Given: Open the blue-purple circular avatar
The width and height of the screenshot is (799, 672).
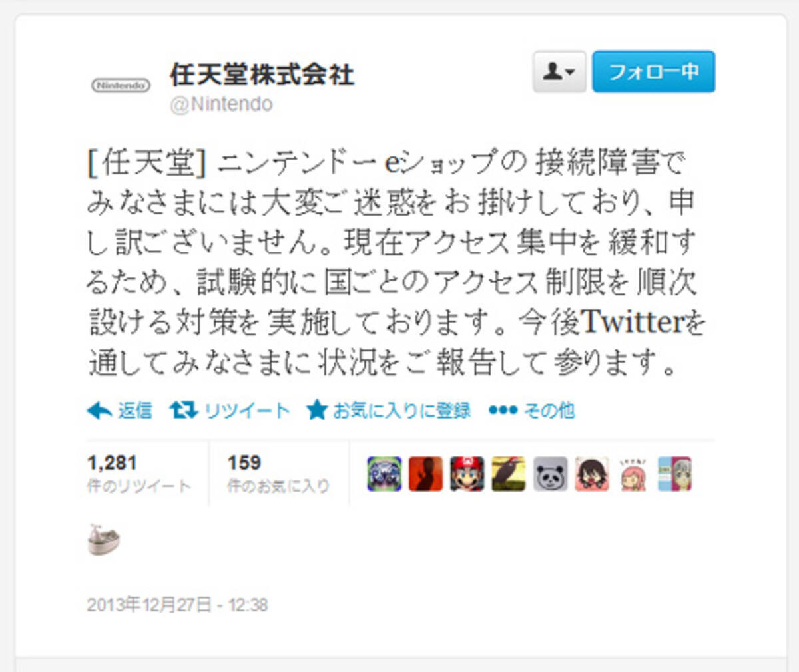Looking at the screenshot, I should [384, 474].
